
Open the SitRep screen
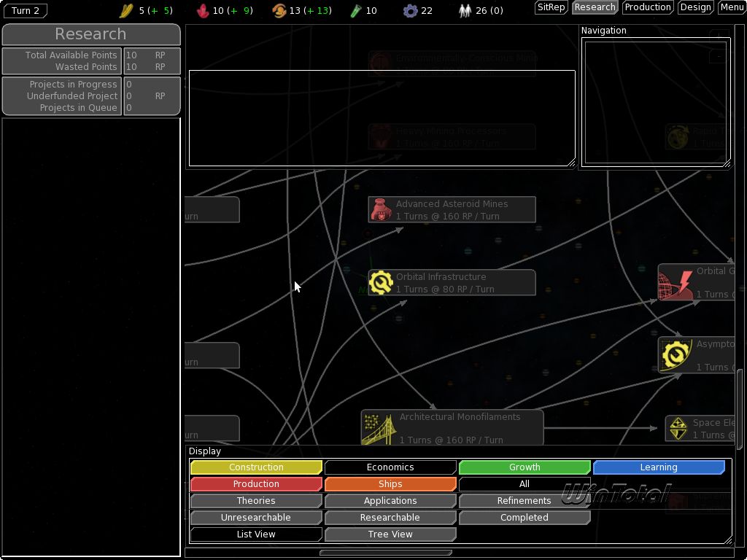click(551, 7)
